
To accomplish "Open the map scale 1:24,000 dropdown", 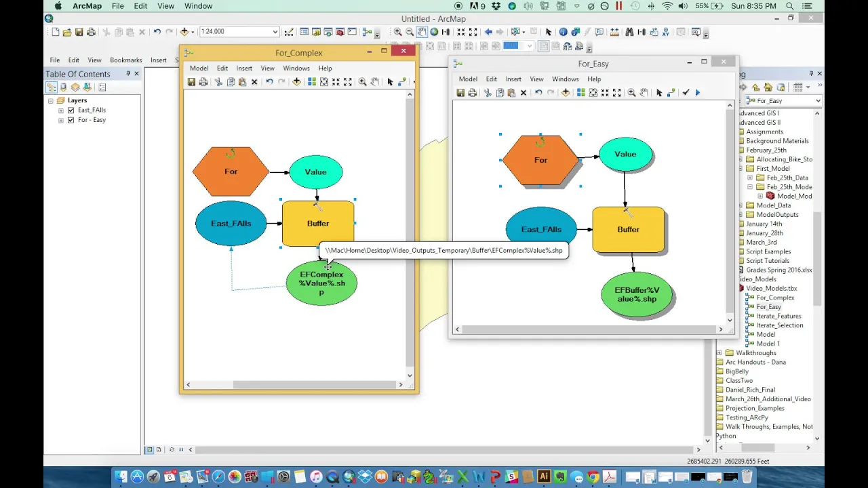I will 275,32.
